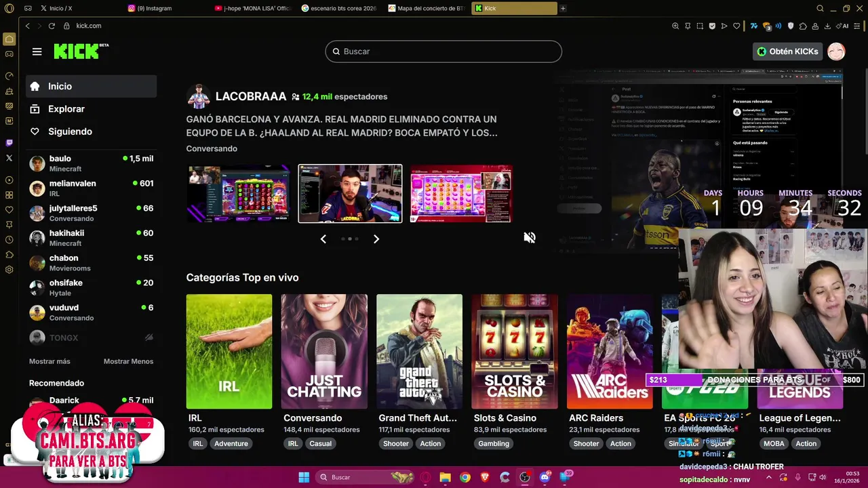The image size is (868, 488).
Task: Select the left slots stream thumbnail
Action: click(238, 193)
